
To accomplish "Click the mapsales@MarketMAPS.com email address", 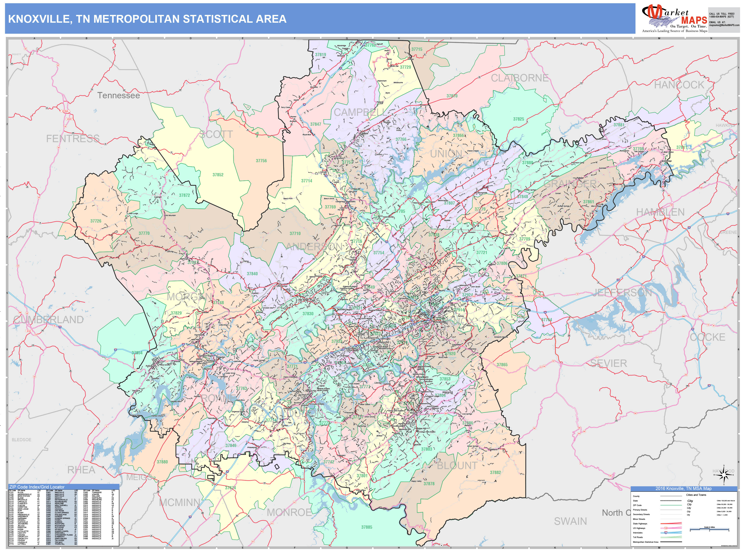I will click(724, 25).
